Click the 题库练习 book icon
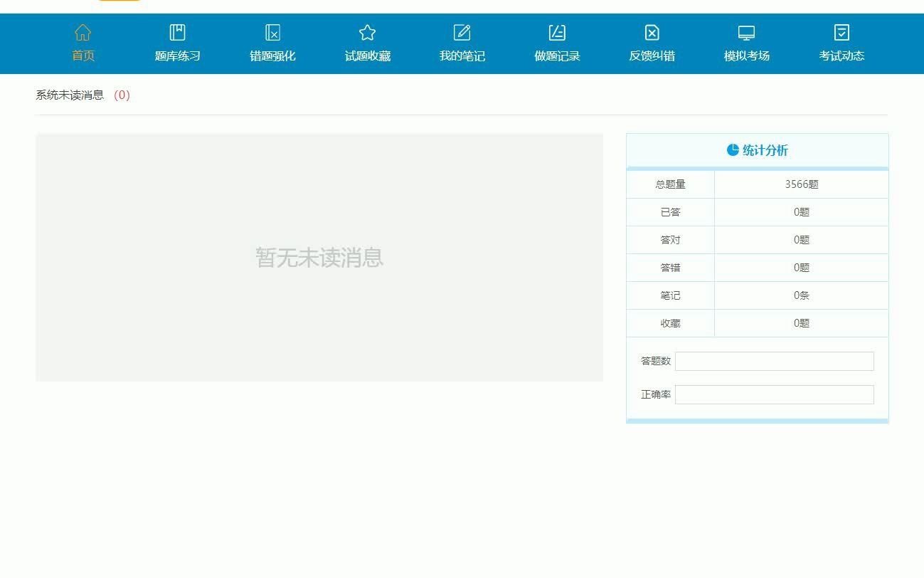The width and height of the screenshot is (924, 578). click(177, 32)
